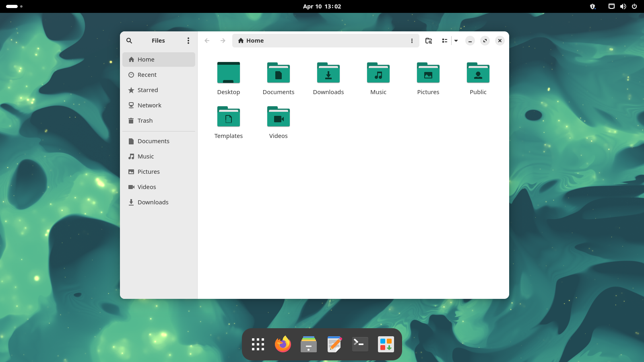Open the Templates folder

point(228,117)
